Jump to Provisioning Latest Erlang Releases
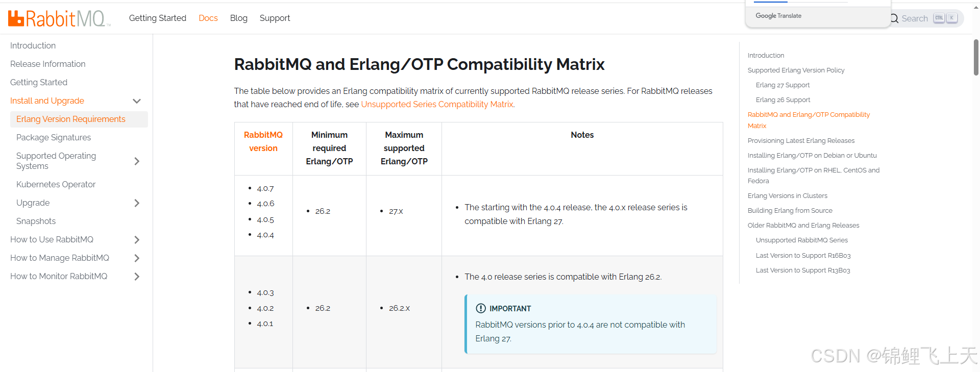 point(801,140)
